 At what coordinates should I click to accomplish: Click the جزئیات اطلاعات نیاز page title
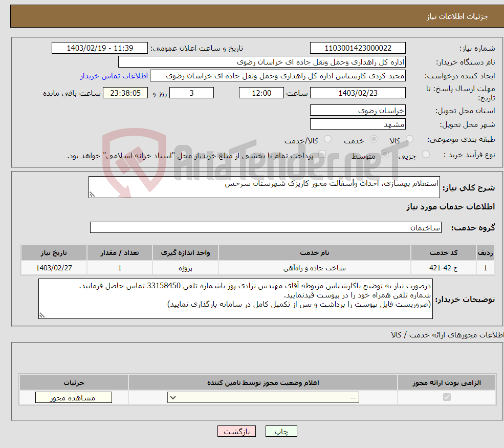[x=457, y=16]
